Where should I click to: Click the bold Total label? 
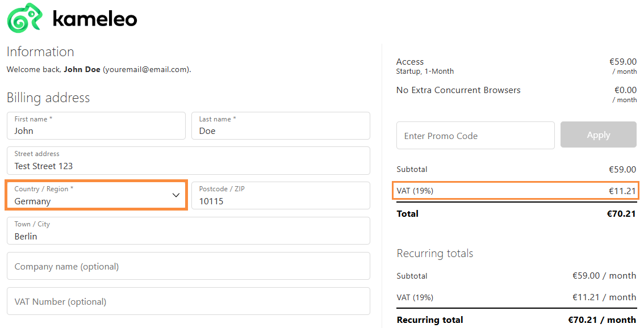(x=407, y=214)
